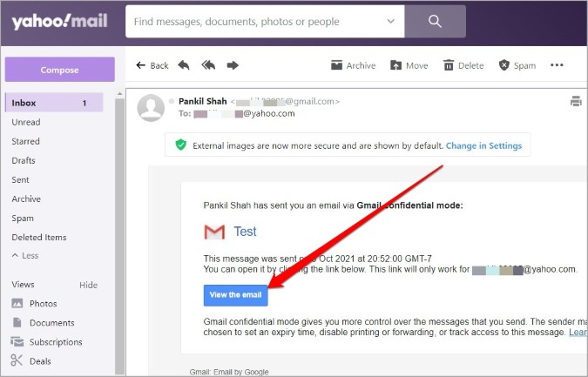Image resolution: width=588 pixels, height=377 pixels.
Task: Click View the email button
Action: coord(235,295)
